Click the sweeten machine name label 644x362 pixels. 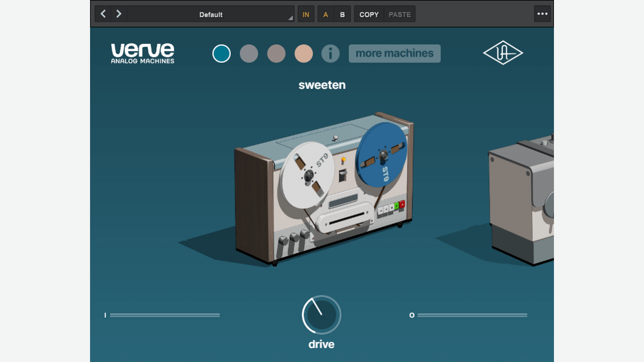322,85
